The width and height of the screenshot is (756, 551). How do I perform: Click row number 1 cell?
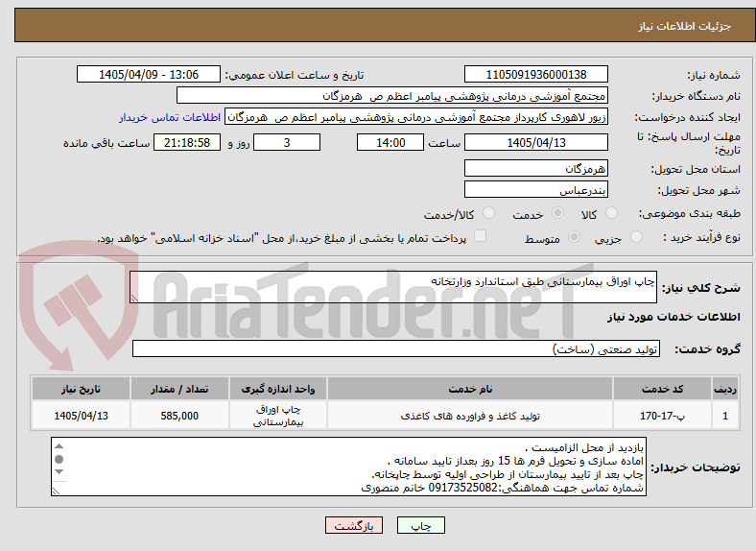pyautogui.click(x=725, y=416)
